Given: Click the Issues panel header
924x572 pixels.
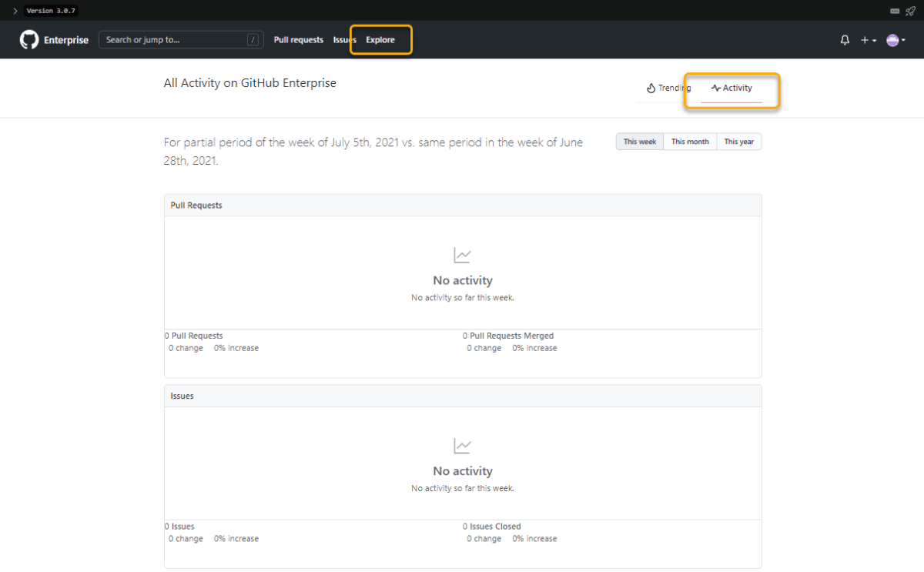Looking at the screenshot, I should click(x=463, y=396).
